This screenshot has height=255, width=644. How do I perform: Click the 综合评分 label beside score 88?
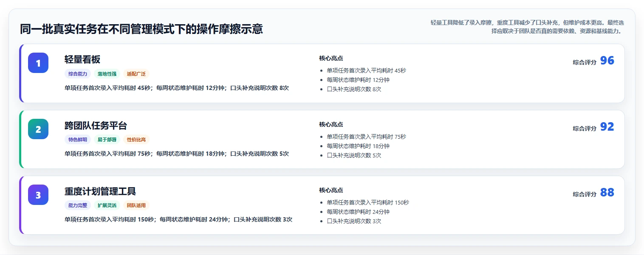click(x=585, y=194)
